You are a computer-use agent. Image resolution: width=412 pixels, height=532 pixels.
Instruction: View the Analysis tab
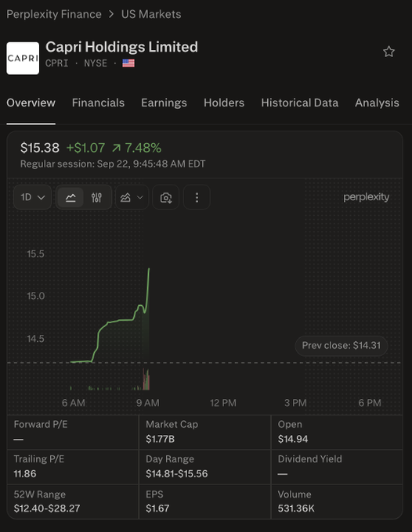click(377, 102)
